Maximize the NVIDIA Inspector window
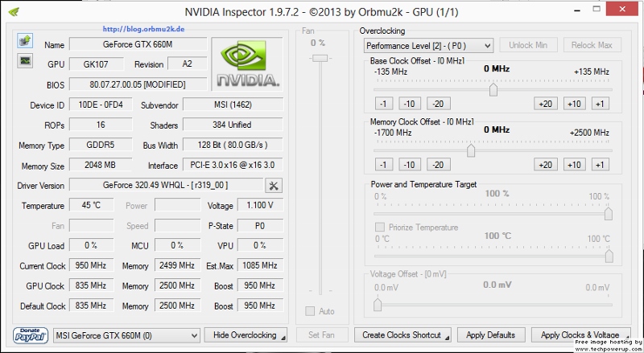Image resolution: width=644 pixels, height=353 pixels. coord(597,9)
